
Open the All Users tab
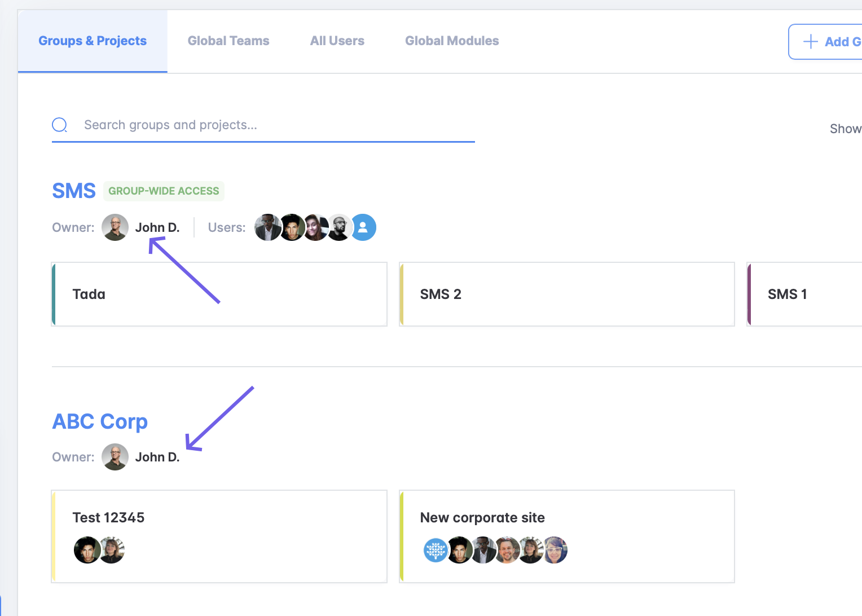[337, 41]
